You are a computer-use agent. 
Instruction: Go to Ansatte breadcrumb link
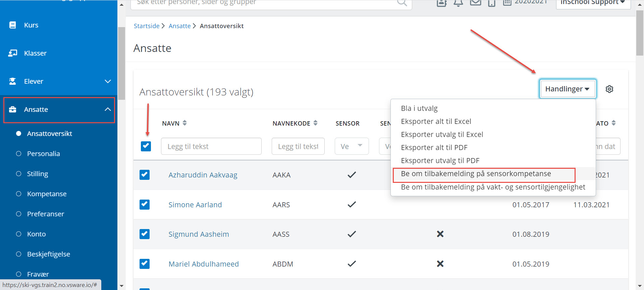(x=179, y=26)
